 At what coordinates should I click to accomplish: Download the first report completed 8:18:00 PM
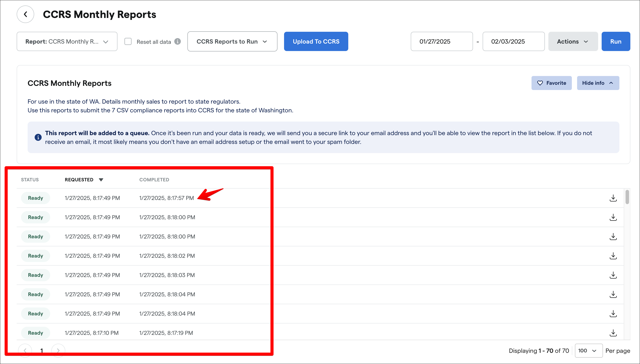[x=613, y=217]
